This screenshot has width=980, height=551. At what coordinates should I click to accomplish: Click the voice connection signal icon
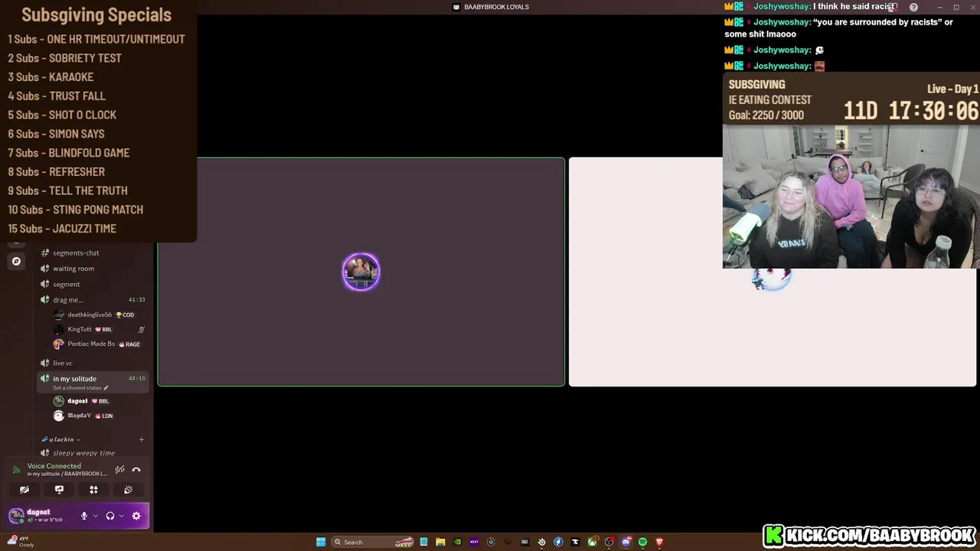[x=16, y=470]
